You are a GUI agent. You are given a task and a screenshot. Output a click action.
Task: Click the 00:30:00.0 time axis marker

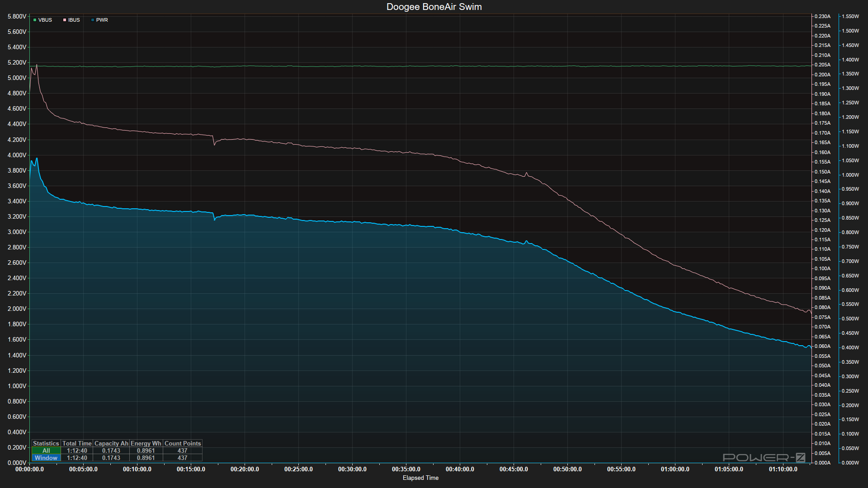352,469
